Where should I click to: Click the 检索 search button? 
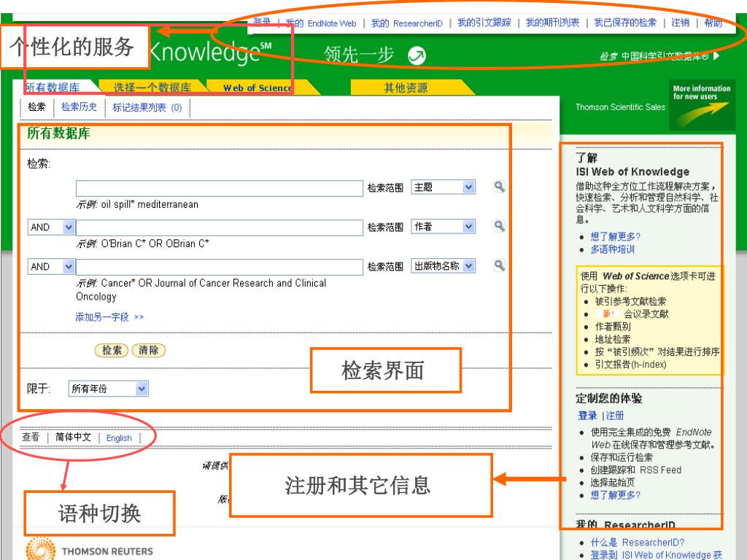(112, 351)
